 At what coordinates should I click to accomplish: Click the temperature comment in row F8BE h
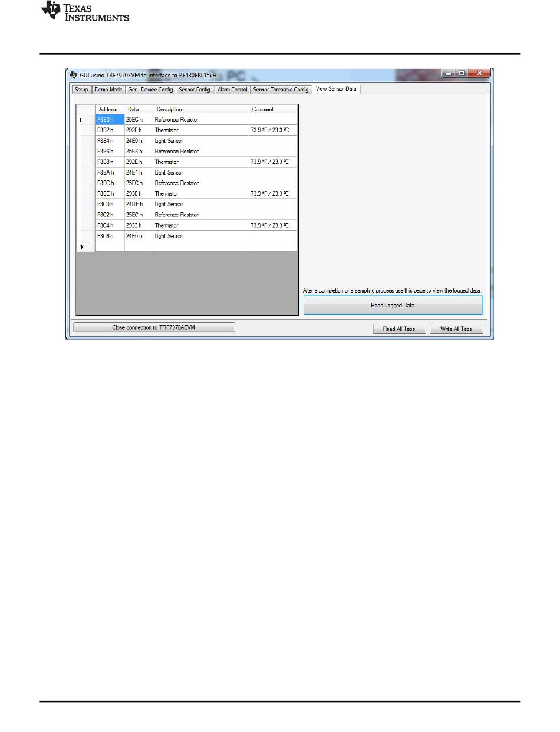tap(273, 194)
